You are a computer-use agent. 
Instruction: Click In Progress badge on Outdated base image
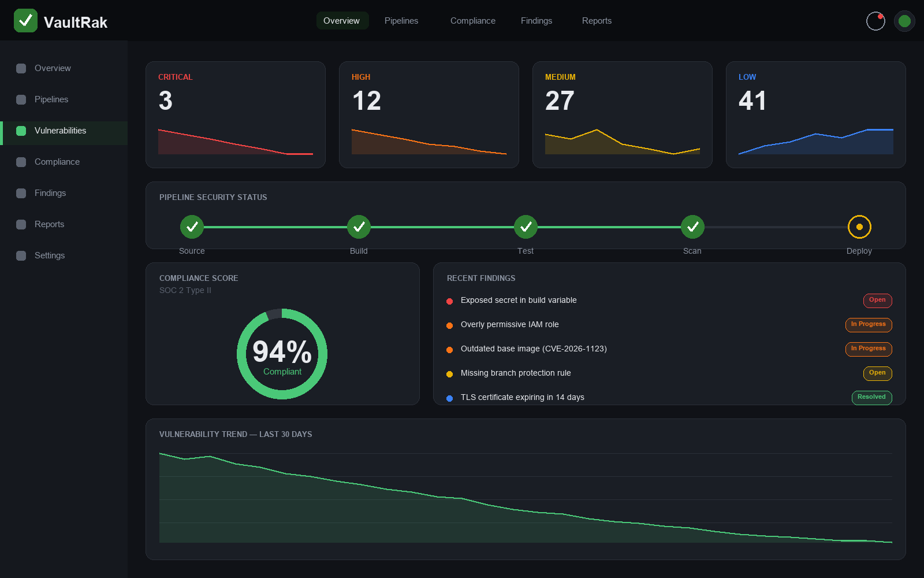(x=869, y=349)
